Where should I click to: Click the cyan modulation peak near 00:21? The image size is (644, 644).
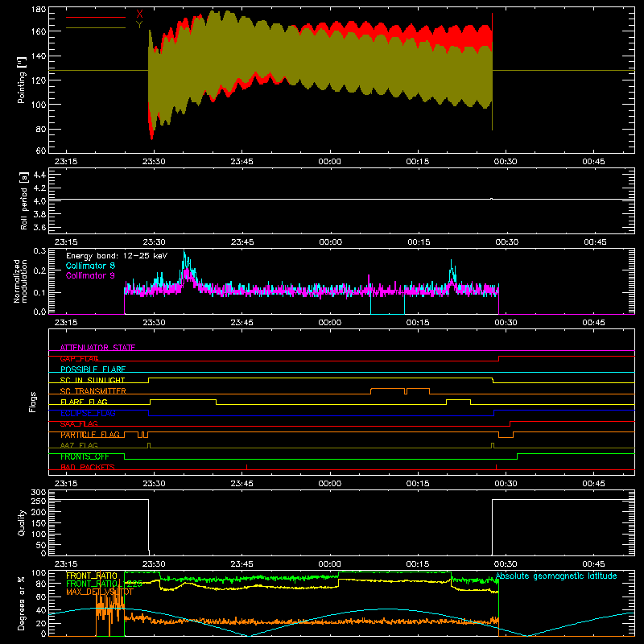(452, 267)
